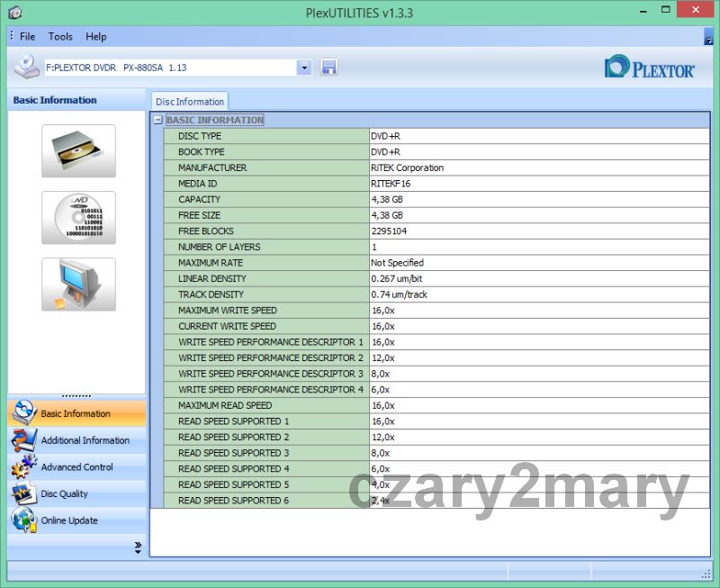Viewport: 720px width, 588px height.
Task: Expand the sidebar configure buttons chevron
Action: pyautogui.click(x=138, y=547)
